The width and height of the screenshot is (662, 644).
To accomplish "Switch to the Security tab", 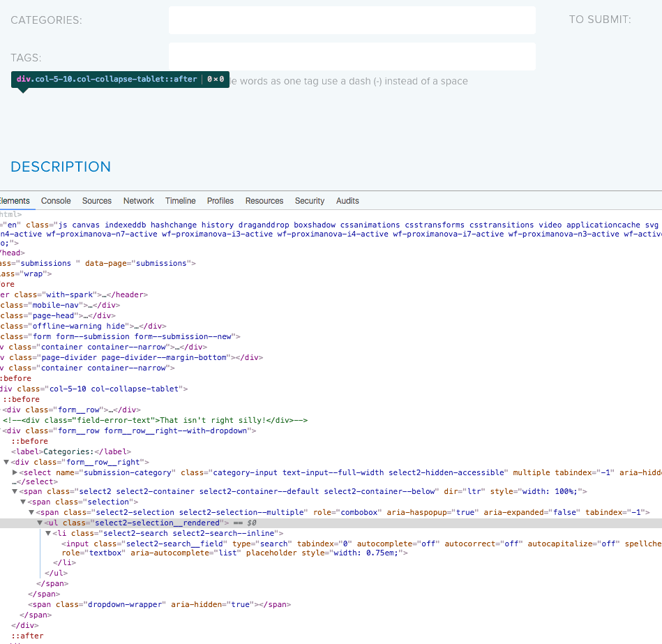I will coord(310,201).
